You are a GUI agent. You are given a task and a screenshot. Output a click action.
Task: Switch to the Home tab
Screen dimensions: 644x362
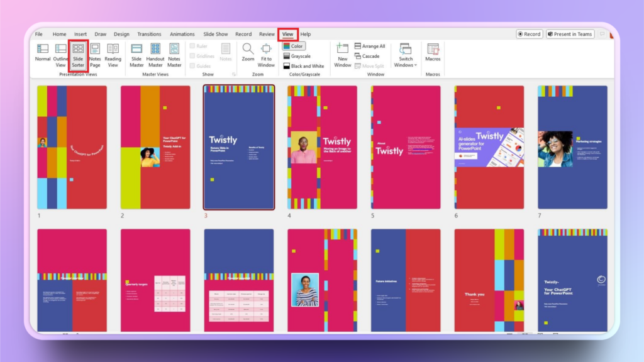coord(59,34)
